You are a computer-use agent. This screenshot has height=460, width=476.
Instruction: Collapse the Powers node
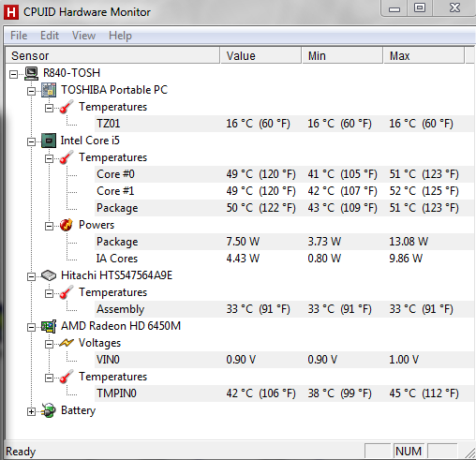click(49, 226)
